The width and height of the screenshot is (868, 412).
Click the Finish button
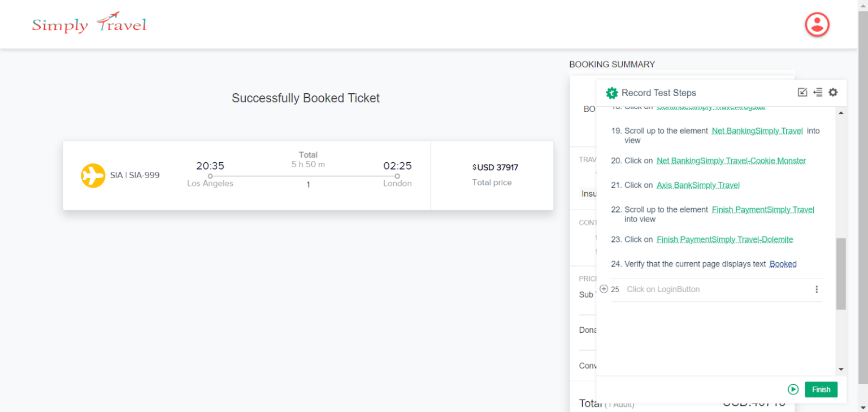pyautogui.click(x=821, y=389)
